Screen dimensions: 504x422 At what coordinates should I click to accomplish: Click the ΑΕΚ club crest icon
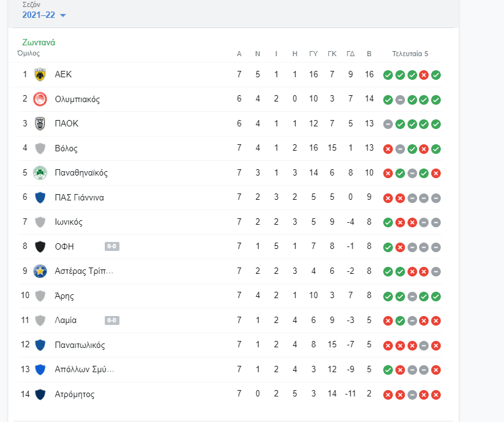click(x=40, y=75)
